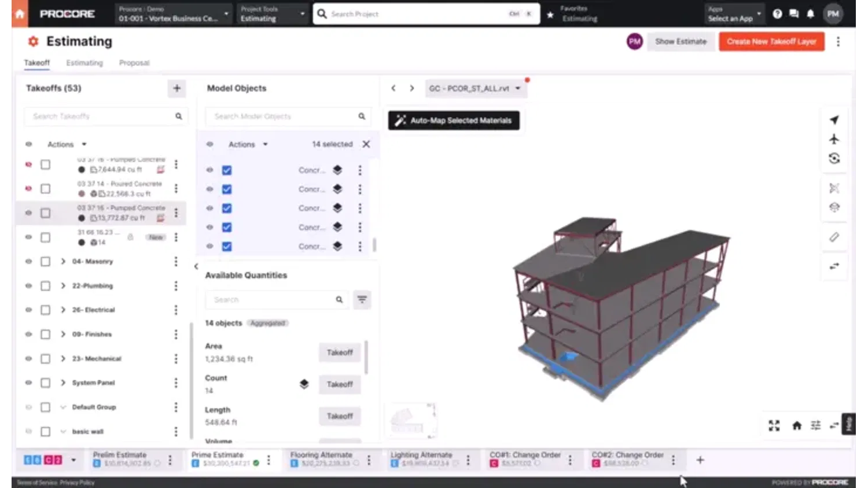Toggle visibility of 04- Masonry with the eye

[28, 262]
